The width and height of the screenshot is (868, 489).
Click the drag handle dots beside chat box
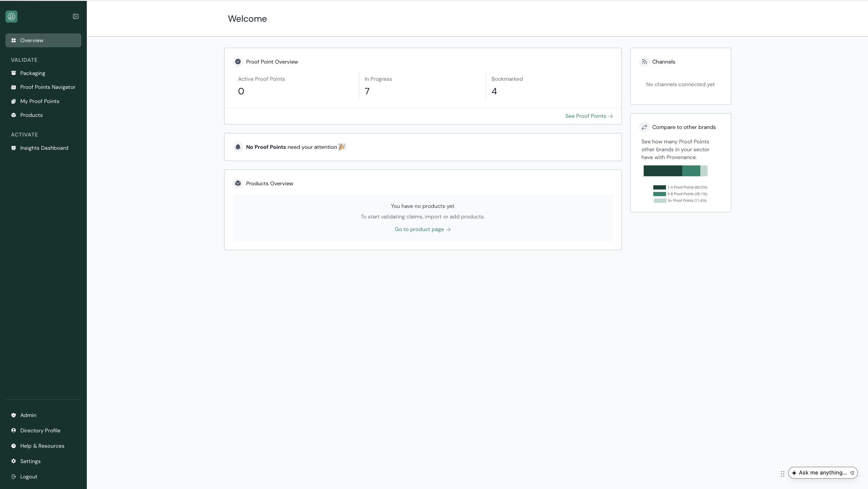click(x=782, y=474)
